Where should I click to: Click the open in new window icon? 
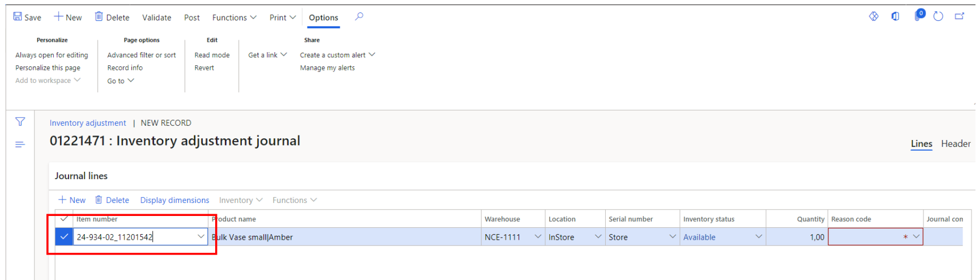coord(959,16)
